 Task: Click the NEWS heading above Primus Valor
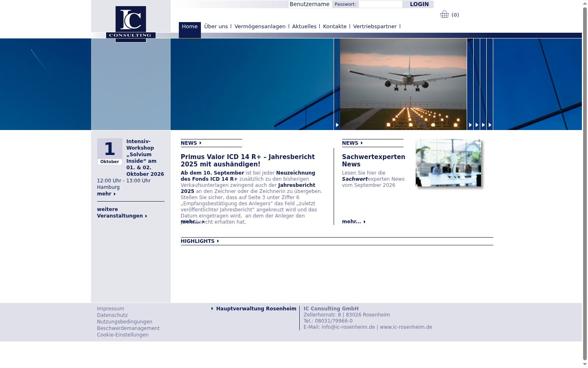click(191, 143)
